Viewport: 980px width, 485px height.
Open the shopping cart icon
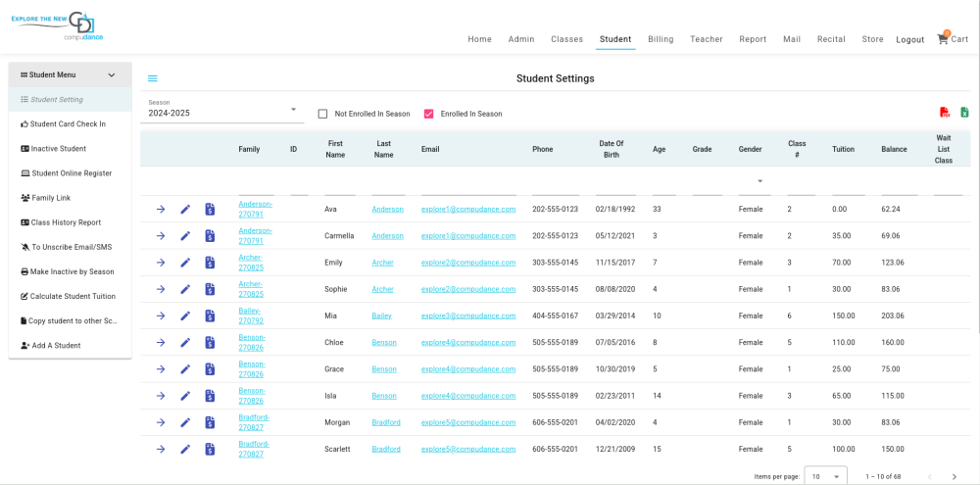pos(943,39)
